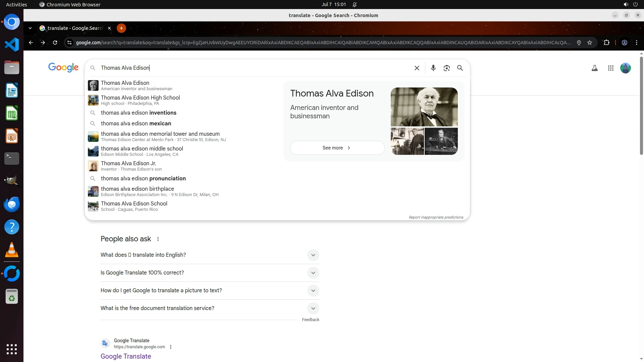Launch VLC from the dock
This screenshot has height=362, width=644.
click(x=12, y=250)
